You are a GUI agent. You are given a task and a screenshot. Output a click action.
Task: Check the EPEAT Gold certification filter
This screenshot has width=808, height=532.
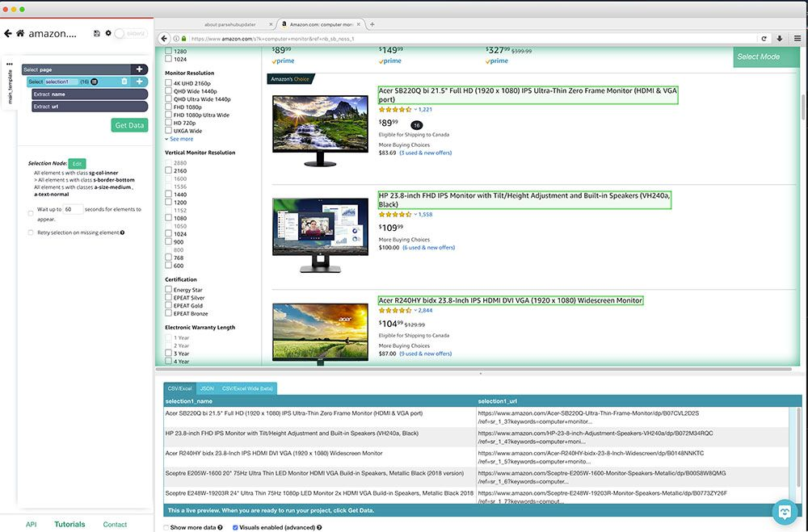[x=169, y=305]
